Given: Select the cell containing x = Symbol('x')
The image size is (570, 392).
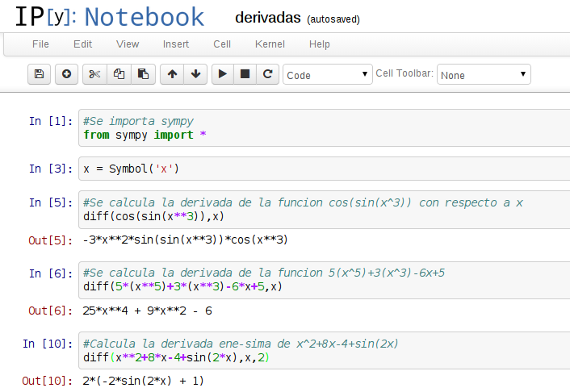Looking at the screenshot, I should [x=323, y=169].
